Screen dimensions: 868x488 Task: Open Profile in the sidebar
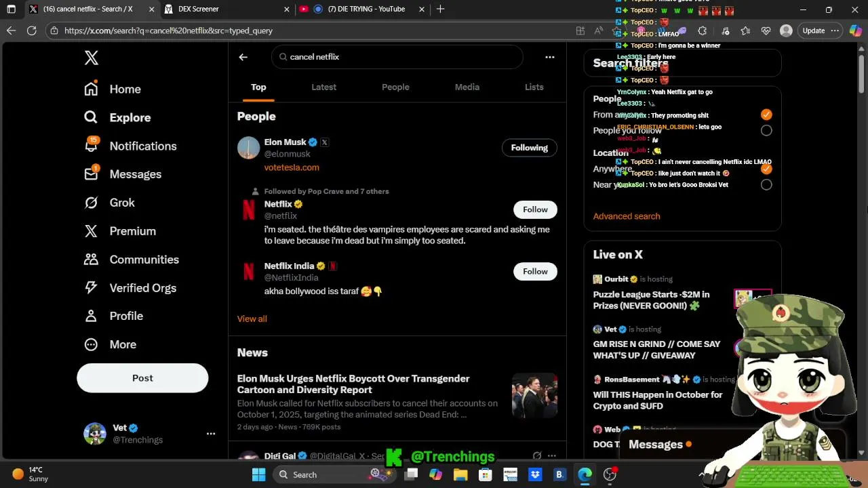pos(113,316)
